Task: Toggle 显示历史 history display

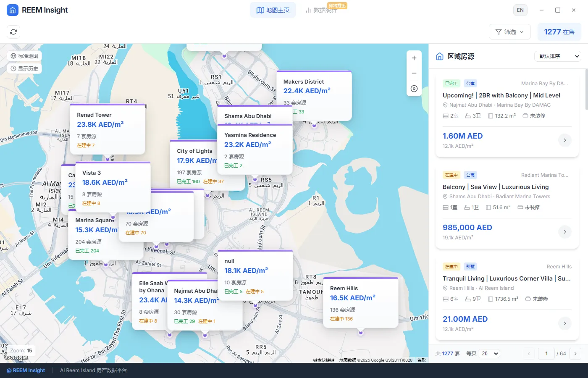Action: (24, 68)
